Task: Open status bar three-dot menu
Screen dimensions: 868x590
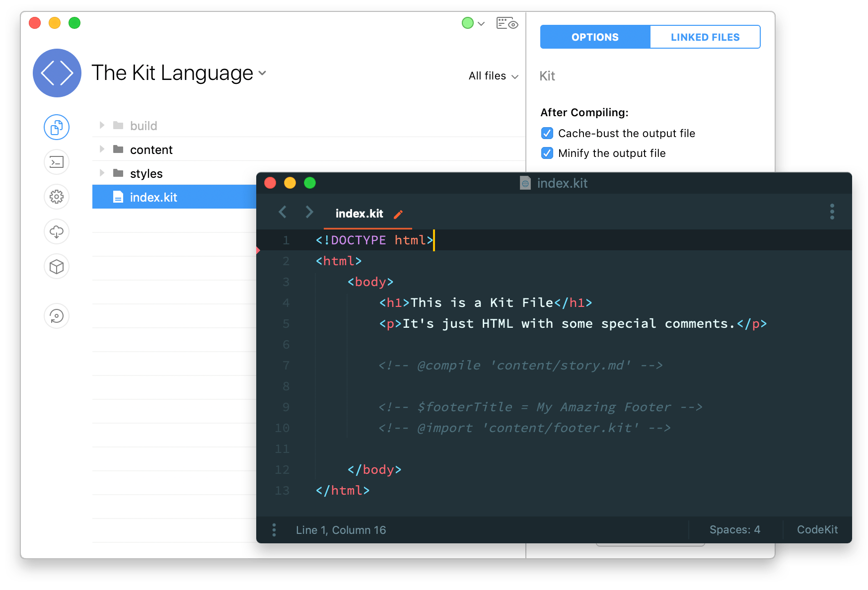Action: tap(274, 530)
